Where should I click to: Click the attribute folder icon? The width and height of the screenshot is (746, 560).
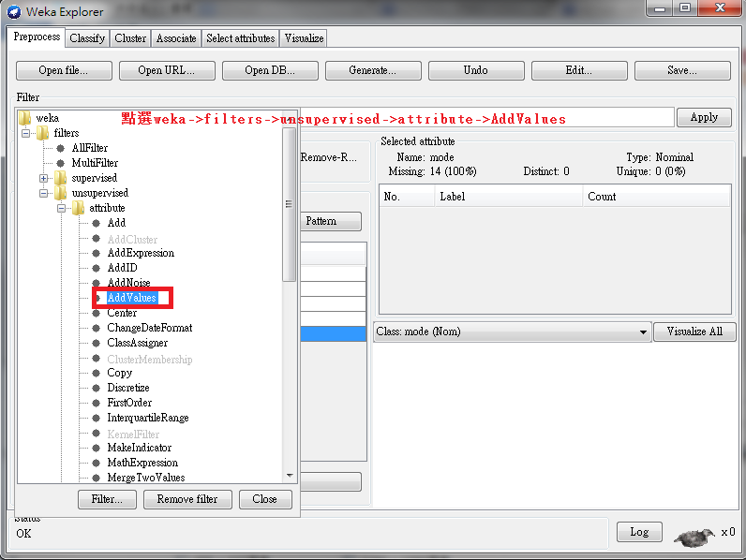(x=78, y=208)
